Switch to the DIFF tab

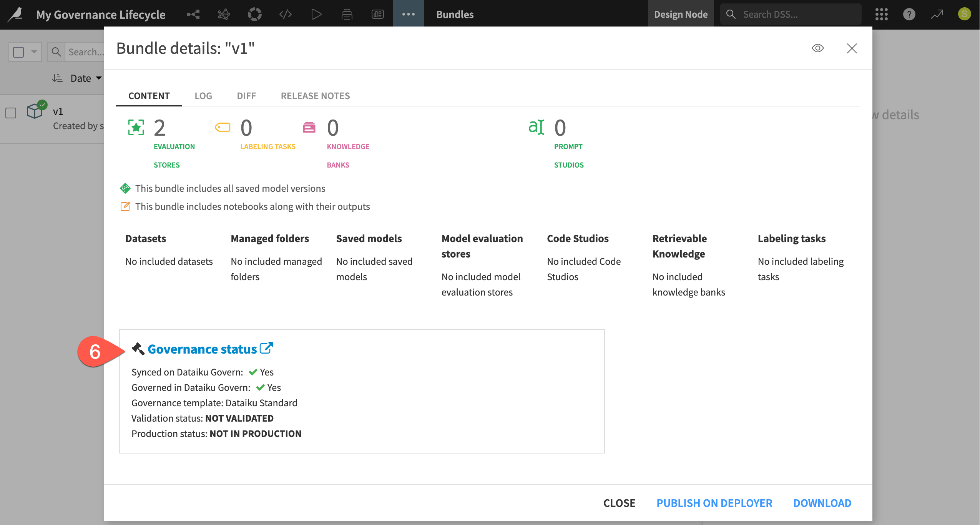[246, 96]
